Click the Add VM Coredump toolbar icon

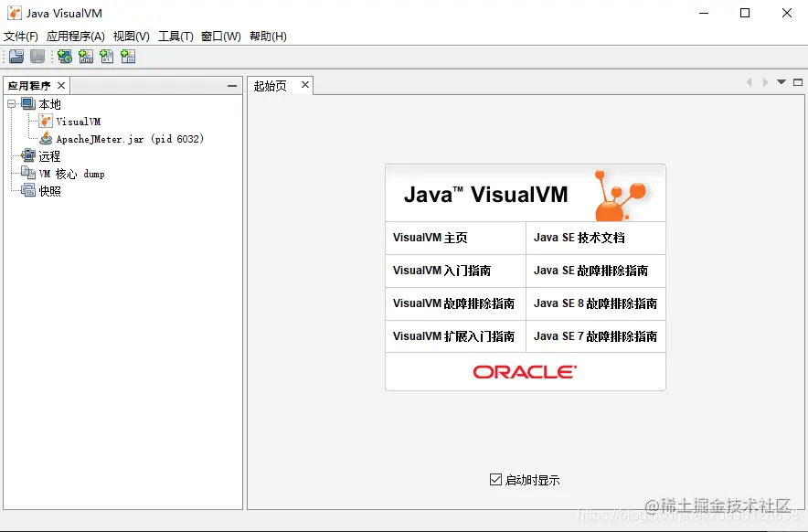[107, 56]
